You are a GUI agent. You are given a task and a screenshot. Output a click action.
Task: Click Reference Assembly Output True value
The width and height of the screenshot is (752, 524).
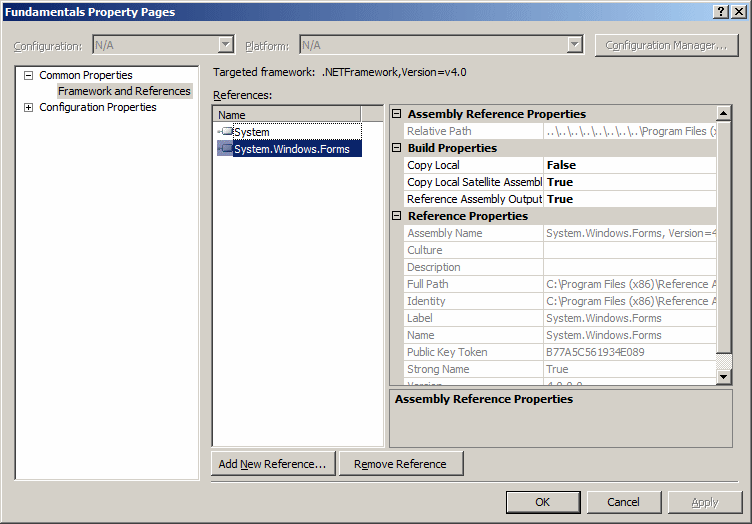tap(630, 199)
